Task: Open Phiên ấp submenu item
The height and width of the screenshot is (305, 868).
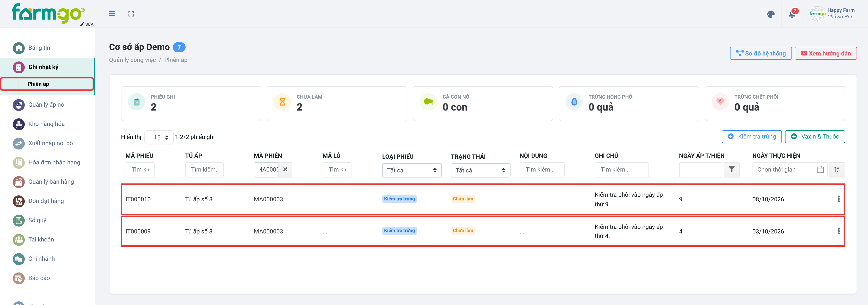Action: click(47, 84)
